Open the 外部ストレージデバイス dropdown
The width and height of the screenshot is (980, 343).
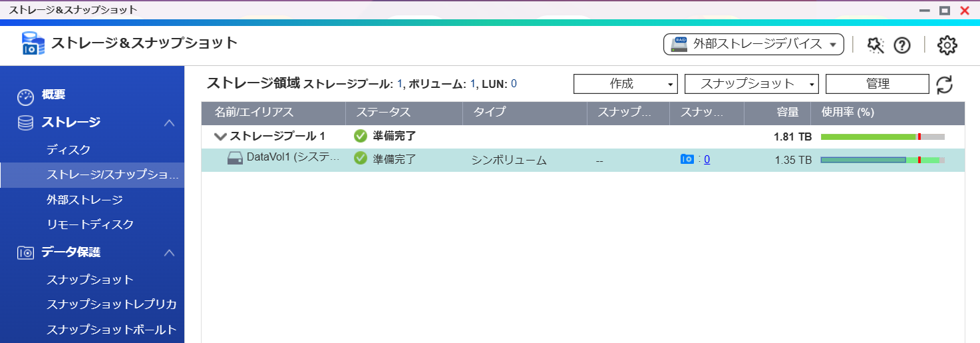pos(754,45)
